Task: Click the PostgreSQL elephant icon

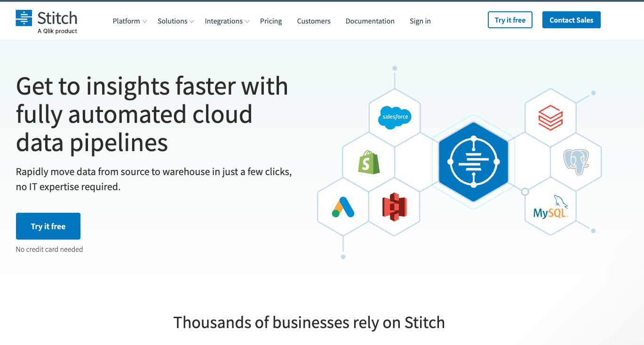Action: (x=576, y=162)
